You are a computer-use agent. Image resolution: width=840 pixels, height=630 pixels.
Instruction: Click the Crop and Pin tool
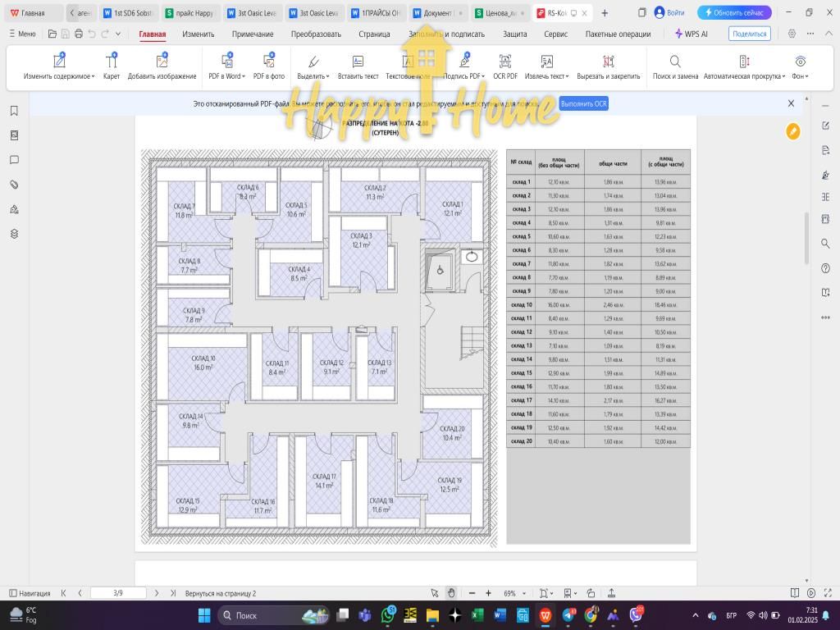[x=608, y=62]
